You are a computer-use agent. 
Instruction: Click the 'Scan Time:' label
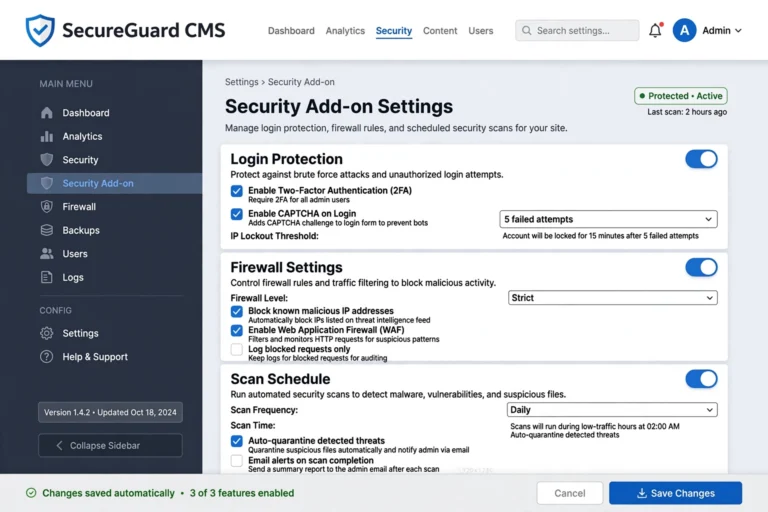(x=253, y=425)
